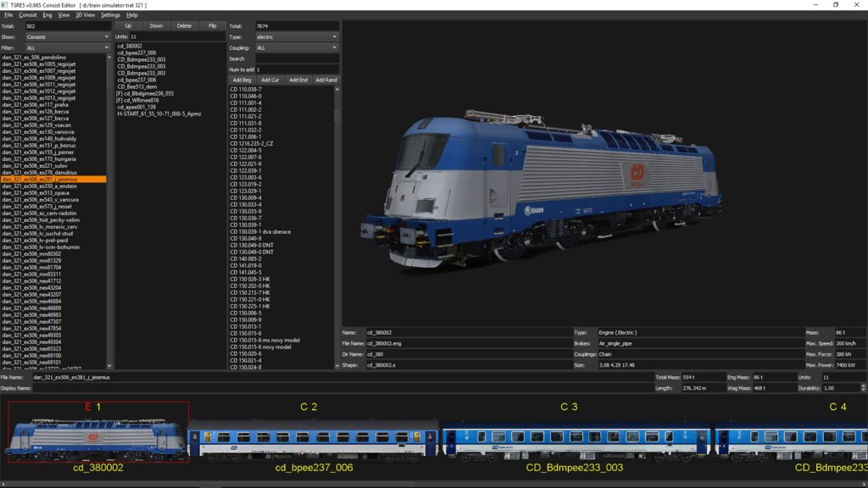Image resolution: width=868 pixels, height=488 pixels.
Task: Click Add Rand for random placement
Action: (327, 80)
